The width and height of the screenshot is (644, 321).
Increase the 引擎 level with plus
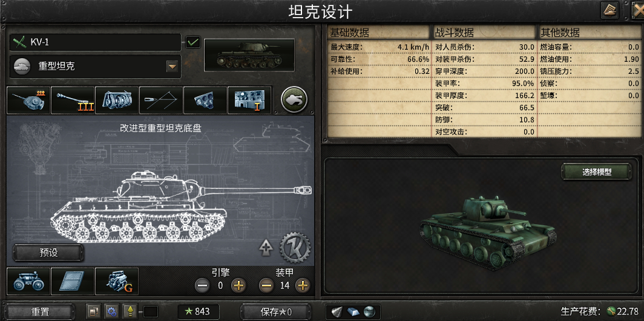pos(238,285)
